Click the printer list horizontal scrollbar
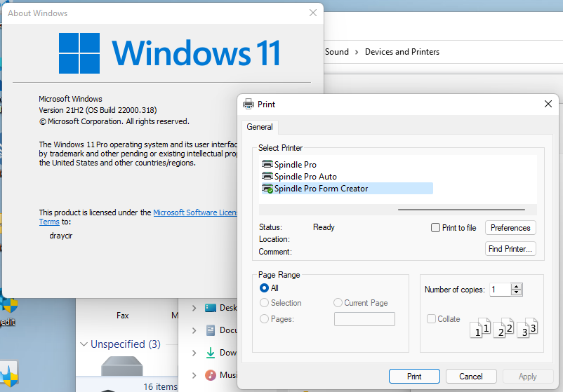This screenshot has height=392, width=563. point(461,210)
